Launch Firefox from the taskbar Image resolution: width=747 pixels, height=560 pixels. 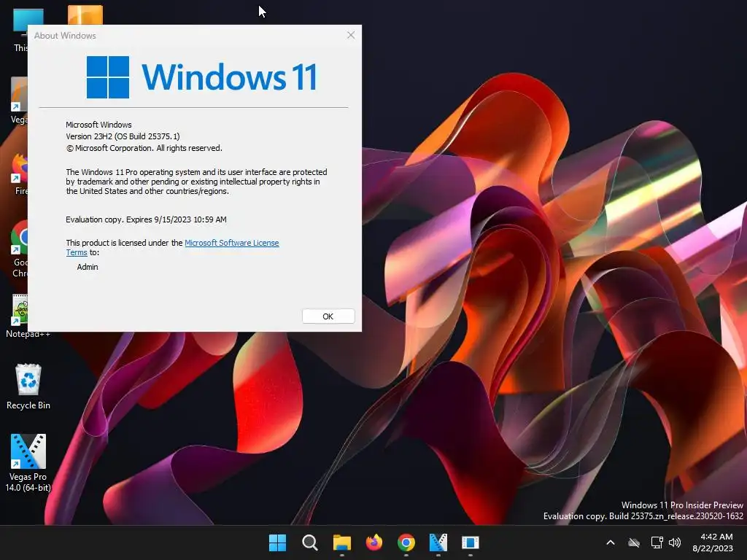(374, 542)
